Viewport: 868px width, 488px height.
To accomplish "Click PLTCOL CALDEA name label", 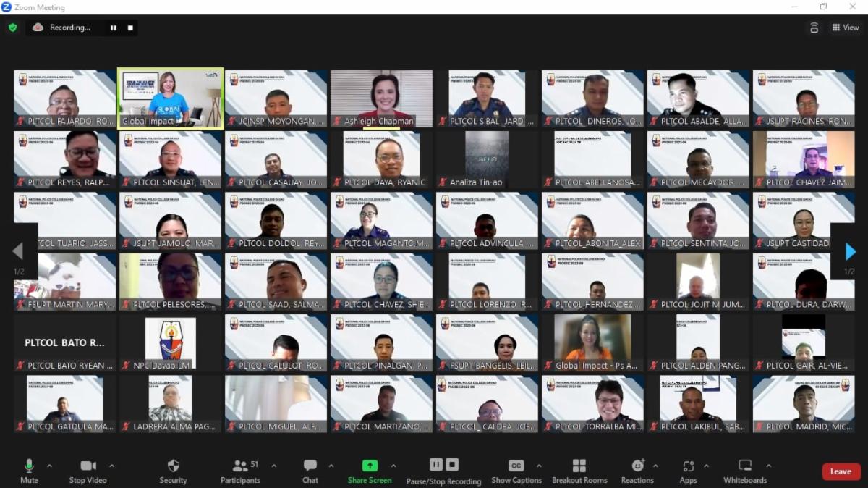I will tap(491, 427).
